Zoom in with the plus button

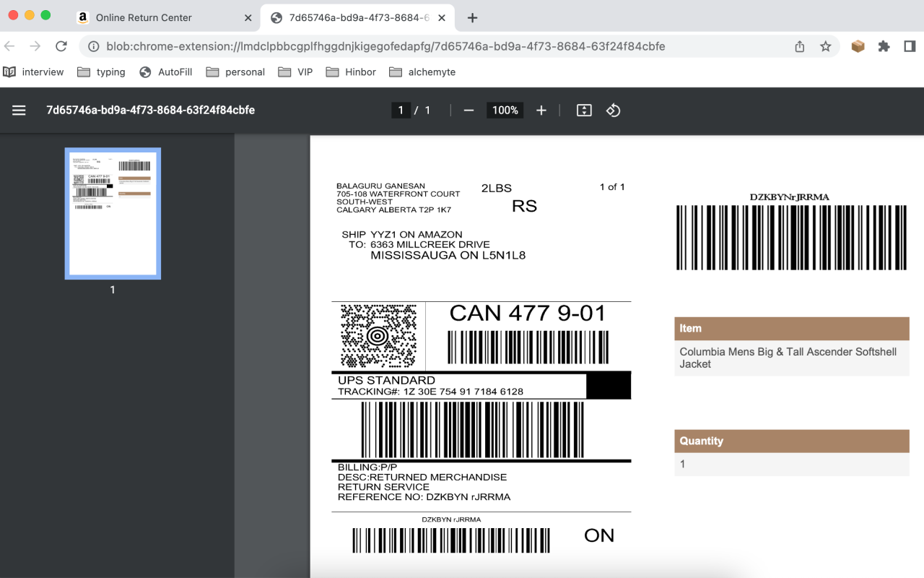541,111
